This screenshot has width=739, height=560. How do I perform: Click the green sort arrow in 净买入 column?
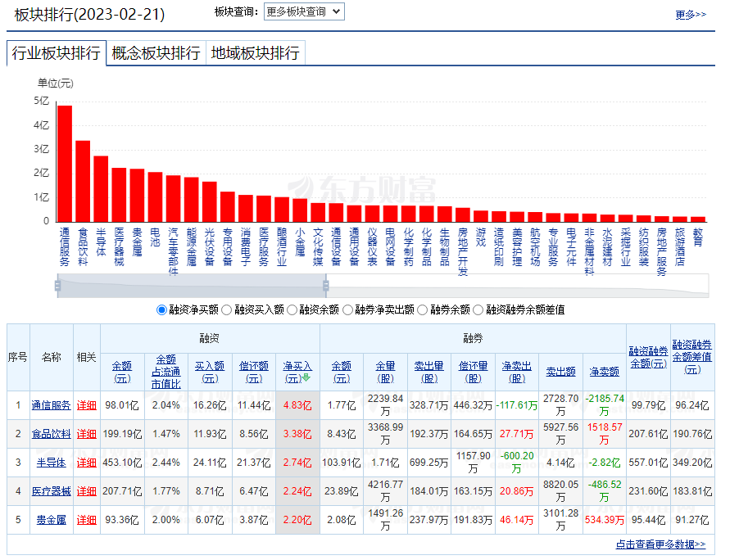306,378
